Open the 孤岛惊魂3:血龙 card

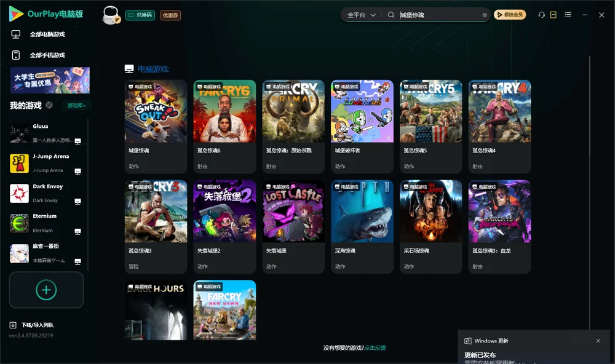[x=499, y=227]
